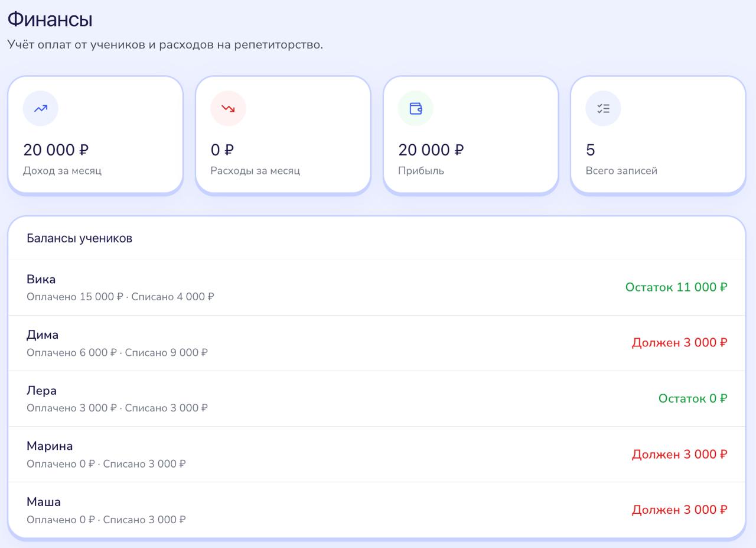Click the expenses trend-down icon
Screen dimensions: 756x548
point(228,108)
